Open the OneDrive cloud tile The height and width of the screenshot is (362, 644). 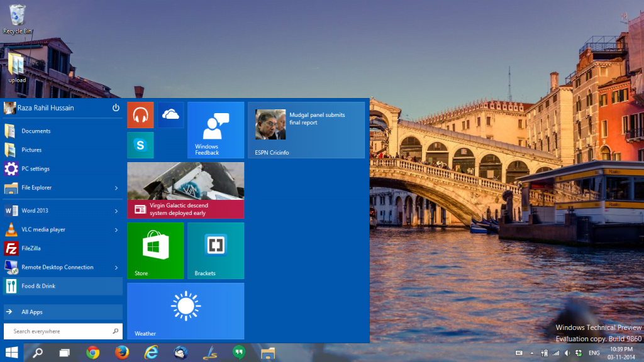coord(170,115)
